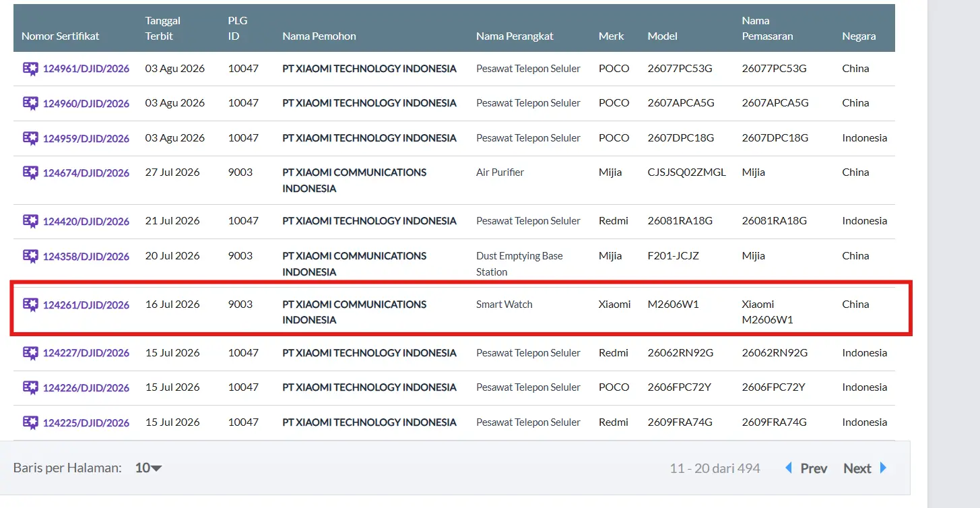The height and width of the screenshot is (508, 980).
Task: Select model cell 2607APCA5G
Action: coord(681,103)
